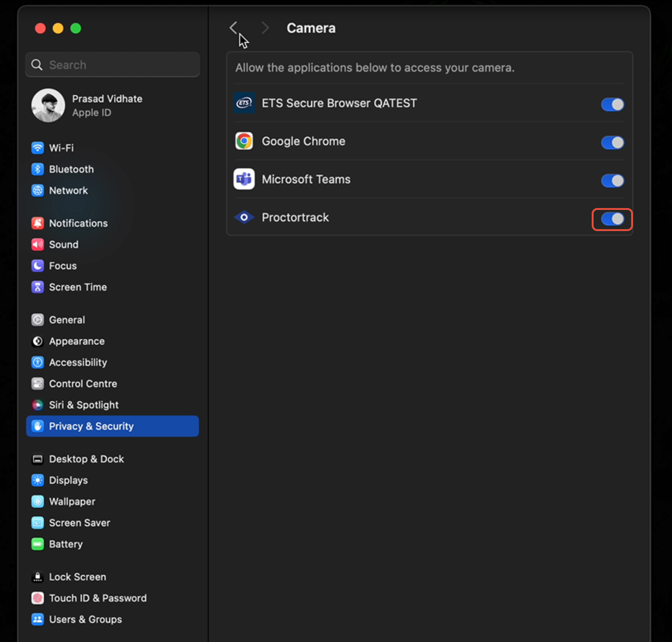Click the Displays sun icon
Viewport: 672px width, 642px height.
coord(38,480)
